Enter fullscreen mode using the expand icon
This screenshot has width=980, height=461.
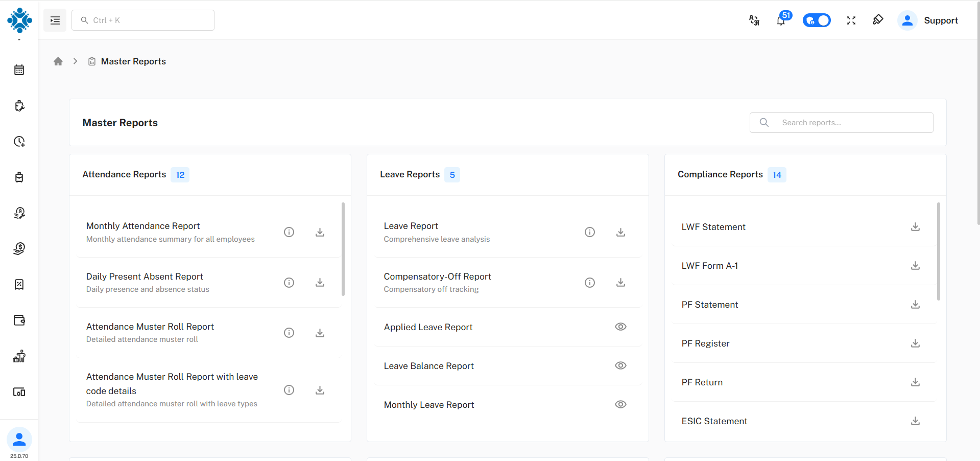pos(851,20)
